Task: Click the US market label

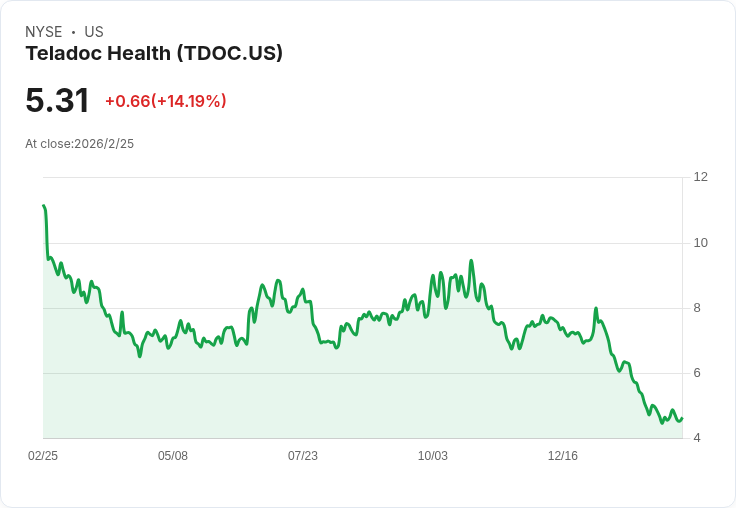Action: click(x=94, y=32)
